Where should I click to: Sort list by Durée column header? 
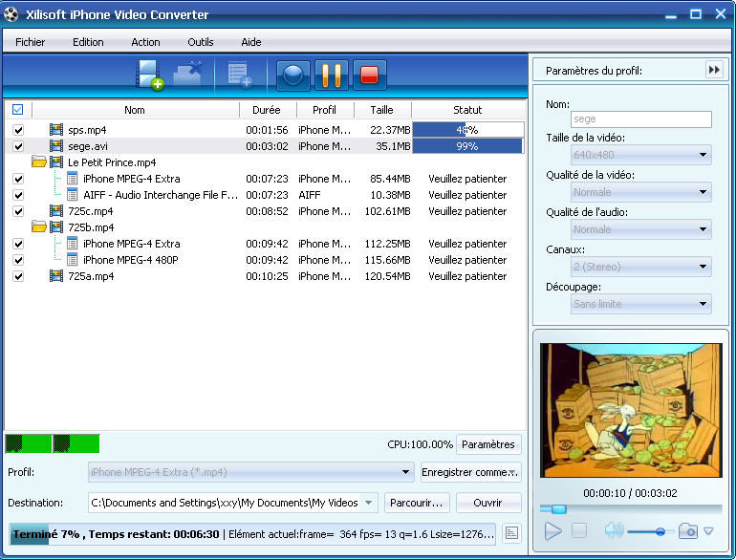point(268,110)
